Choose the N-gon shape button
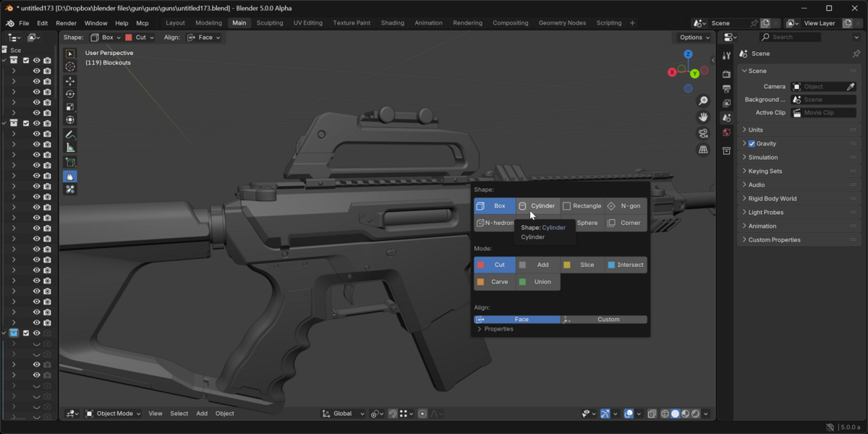The width and height of the screenshot is (868, 434). (x=626, y=206)
